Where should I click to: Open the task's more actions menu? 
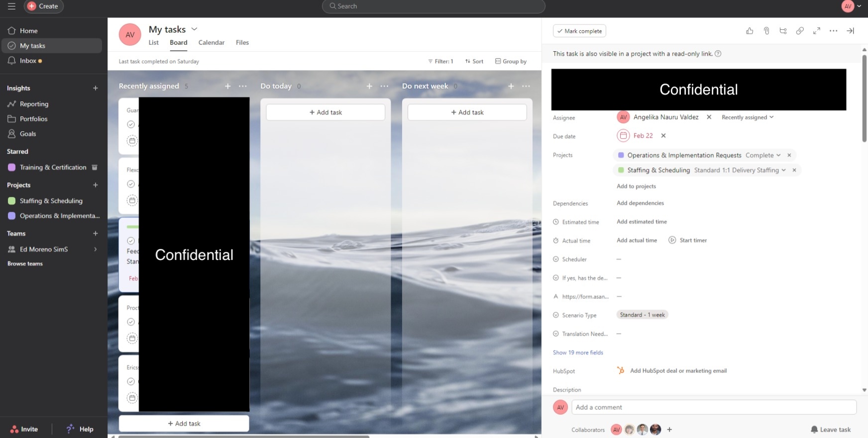pyautogui.click(x=833, y=31)
